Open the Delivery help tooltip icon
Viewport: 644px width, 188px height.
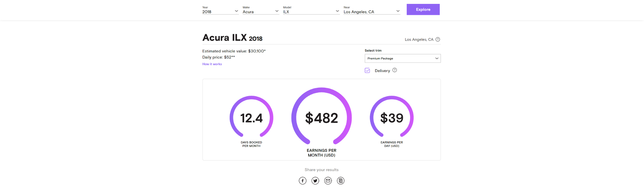395,70
